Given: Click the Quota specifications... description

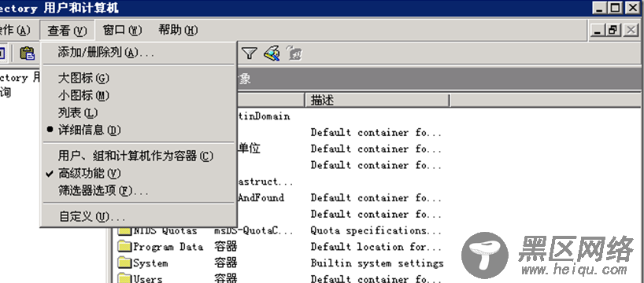Looking at the screenshot, I should point(376,231).
